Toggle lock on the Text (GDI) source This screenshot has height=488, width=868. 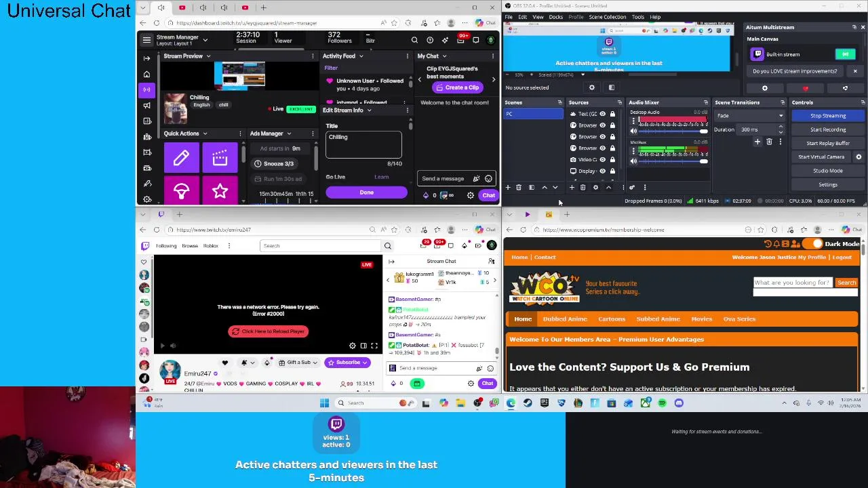point(612,114)
